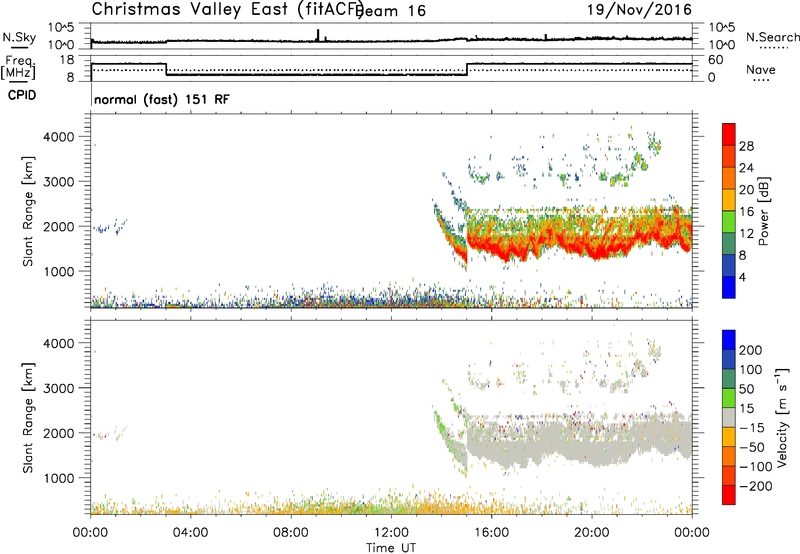Click the 'N.Search' label
Screen dimensions: 800x554
click(x=772, y=37)
